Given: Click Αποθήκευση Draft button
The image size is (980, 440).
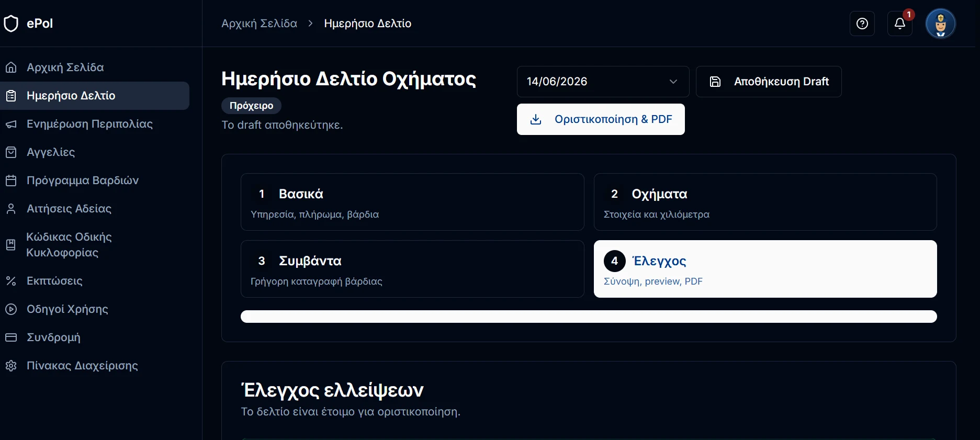Looking at the screenshot, I should tap(769, 82).
